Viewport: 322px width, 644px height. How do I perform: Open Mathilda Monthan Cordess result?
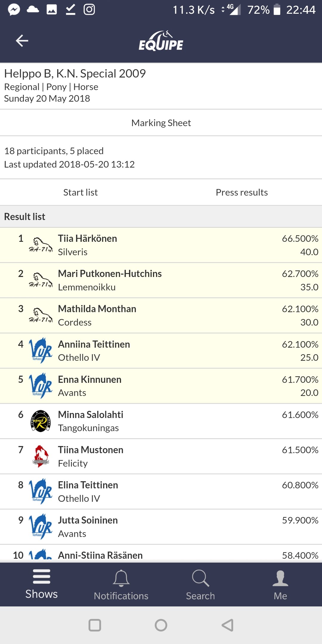(161, 315)
